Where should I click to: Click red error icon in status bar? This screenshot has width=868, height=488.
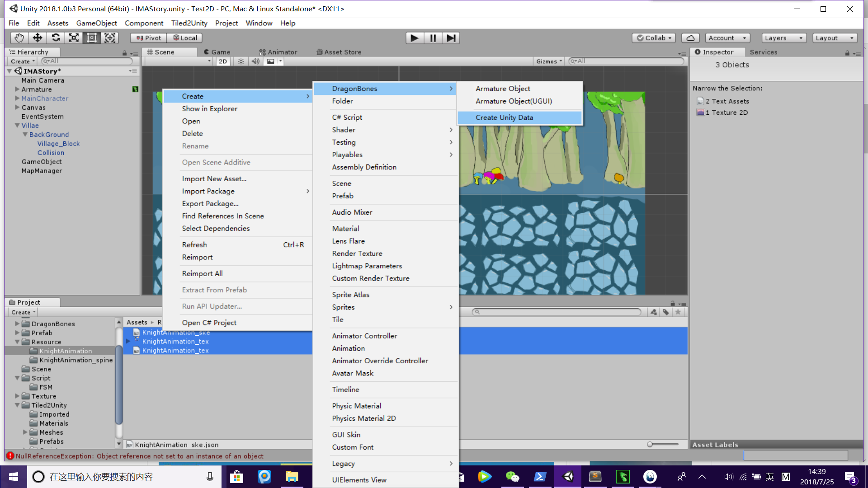coord(10,456)
